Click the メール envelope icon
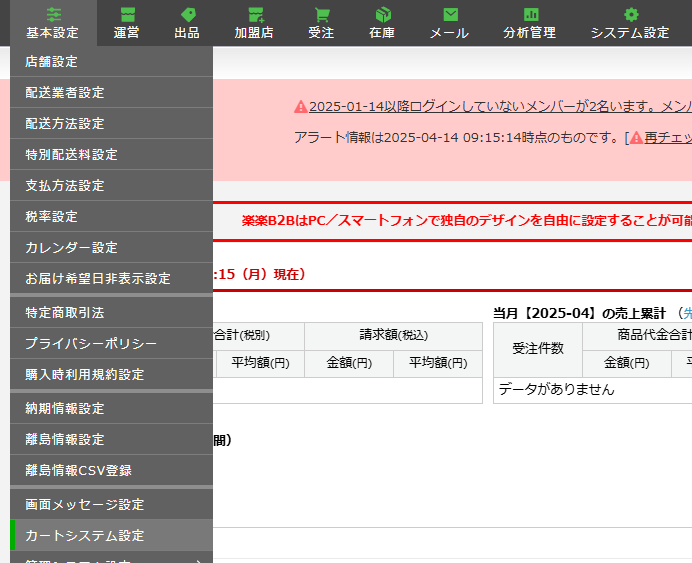The height and width of the screenshot is (563, 692). coord(451,15)
